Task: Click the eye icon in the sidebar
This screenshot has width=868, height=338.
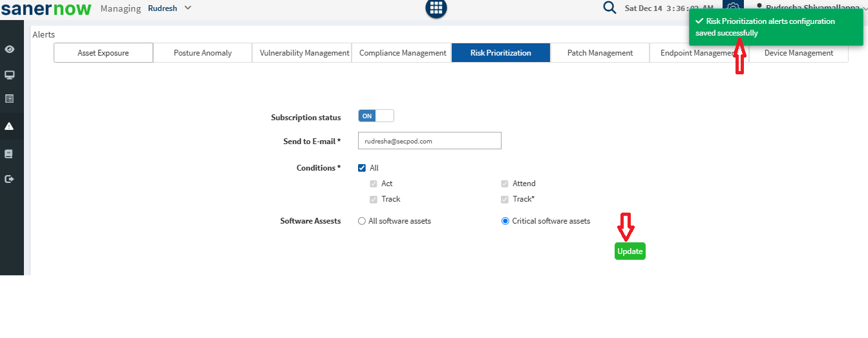Action: [x=10, y=50]
